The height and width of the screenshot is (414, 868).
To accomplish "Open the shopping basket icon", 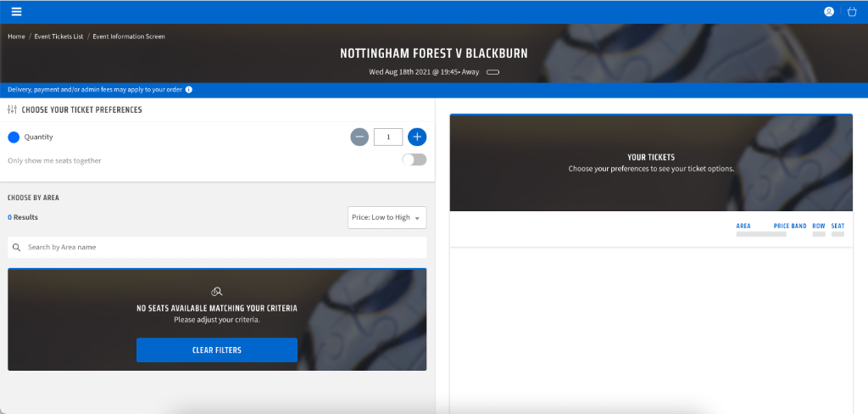I will click(852, 12).
